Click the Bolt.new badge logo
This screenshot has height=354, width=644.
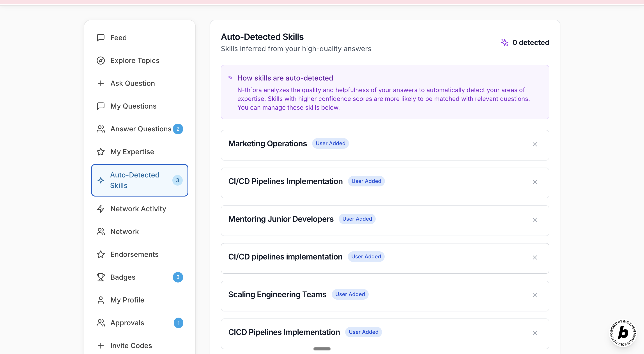pos(623,333)
